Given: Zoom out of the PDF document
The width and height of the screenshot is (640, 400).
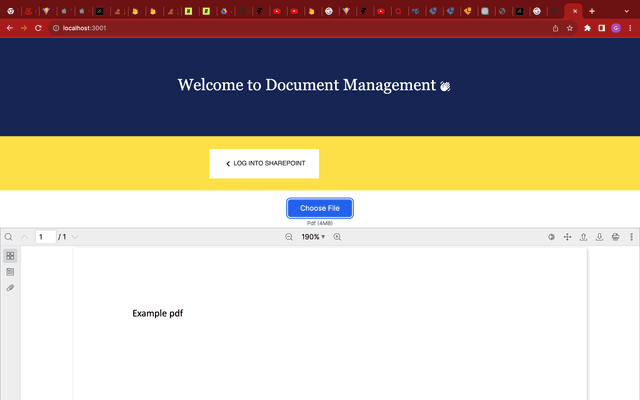Looking at the screenshot, I should point(289,237).
